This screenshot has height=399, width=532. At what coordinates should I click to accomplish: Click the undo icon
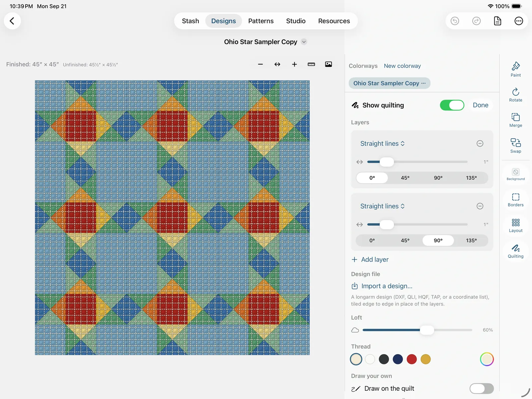(x=455, y=21)
